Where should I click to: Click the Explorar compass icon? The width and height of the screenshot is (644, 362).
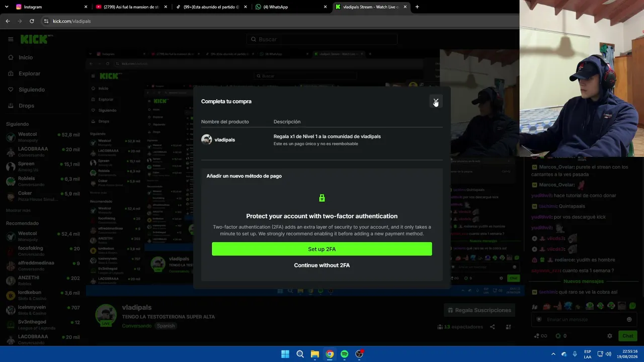tap(11, 73)
